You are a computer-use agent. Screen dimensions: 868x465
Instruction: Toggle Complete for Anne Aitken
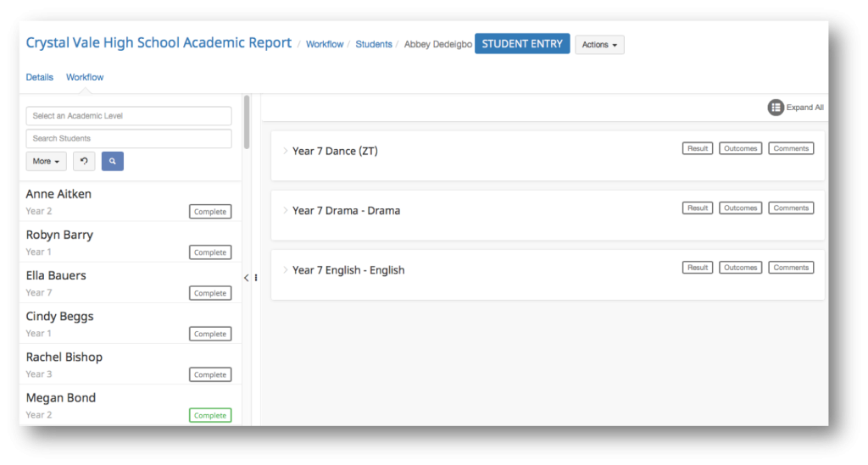tap(210, 212)
